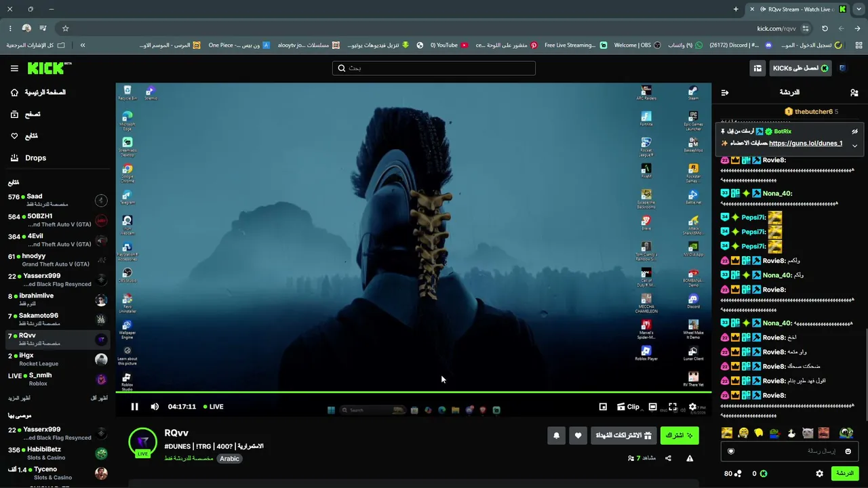The image size is (868, 488).
Task: Click thebutcher6 top gifter name
Action: click(814, 112)
